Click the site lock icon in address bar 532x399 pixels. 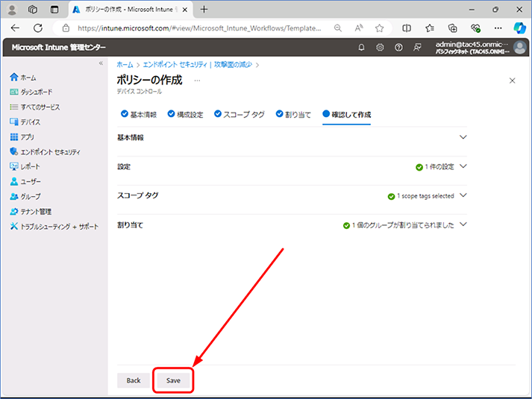[x=66, y=28]
